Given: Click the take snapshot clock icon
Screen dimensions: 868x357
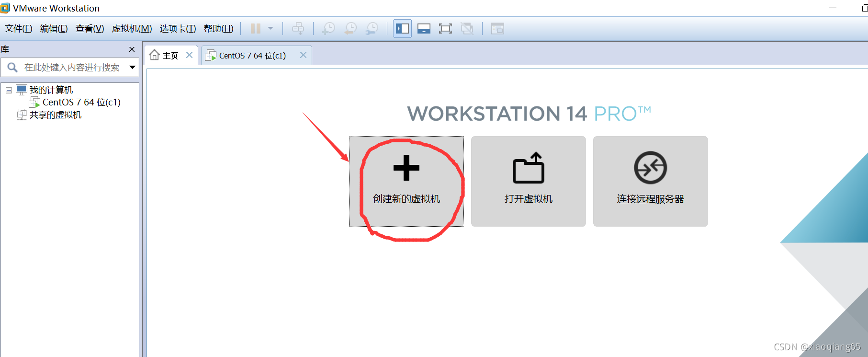Looking at the screenshot, I should (328, 29).
